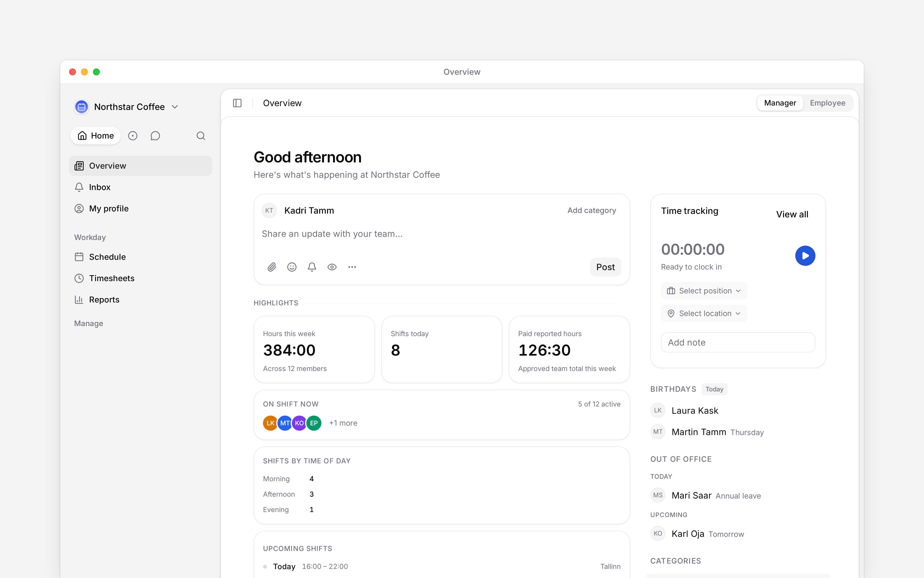Click Karl Oja's out-of-office avatar
The width and height of the screenshot is (924, 578).
point(658,534)
